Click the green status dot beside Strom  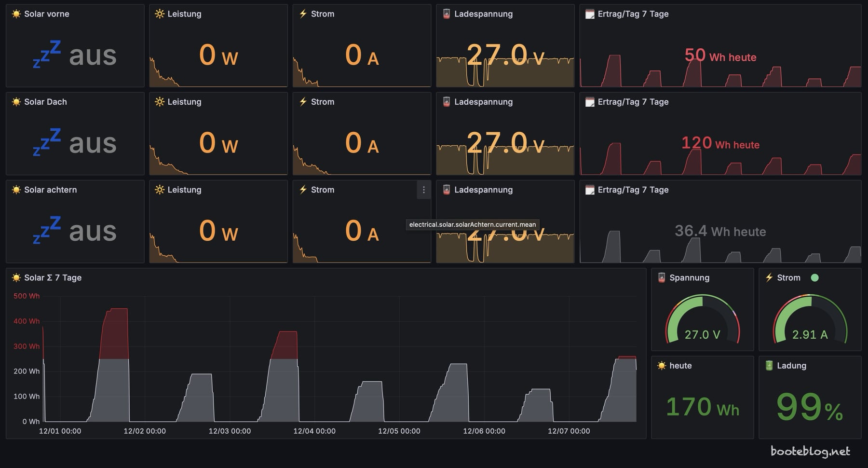click(814, 277)
